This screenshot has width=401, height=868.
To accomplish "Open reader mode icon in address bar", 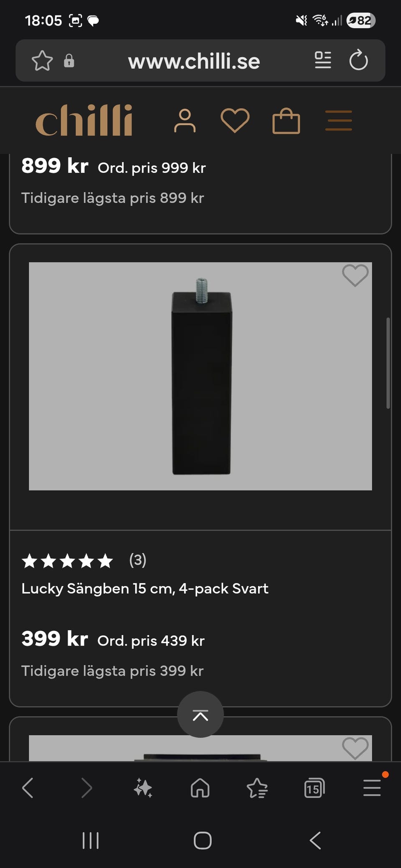I will coord(323,60).
